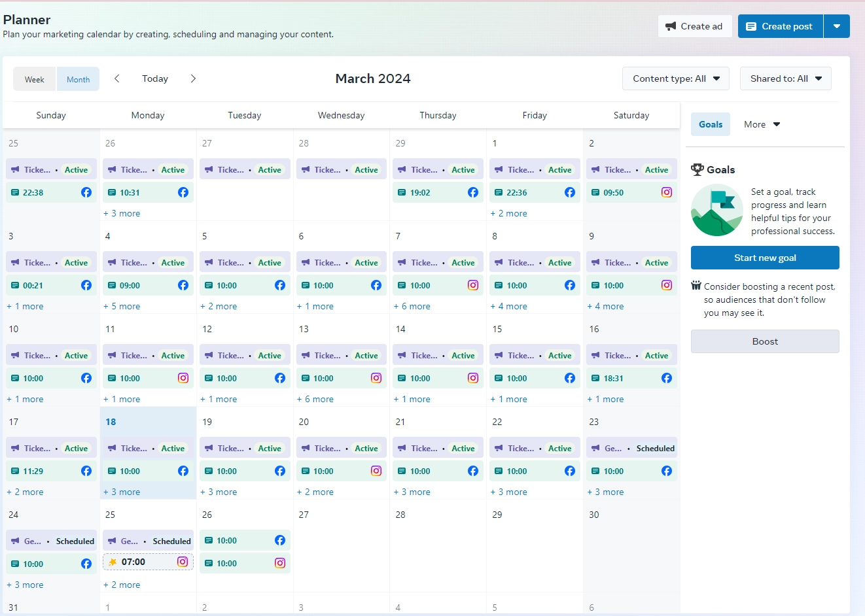
Task: Click Instagram icon on March 9 post
Action: click(667, 285)
